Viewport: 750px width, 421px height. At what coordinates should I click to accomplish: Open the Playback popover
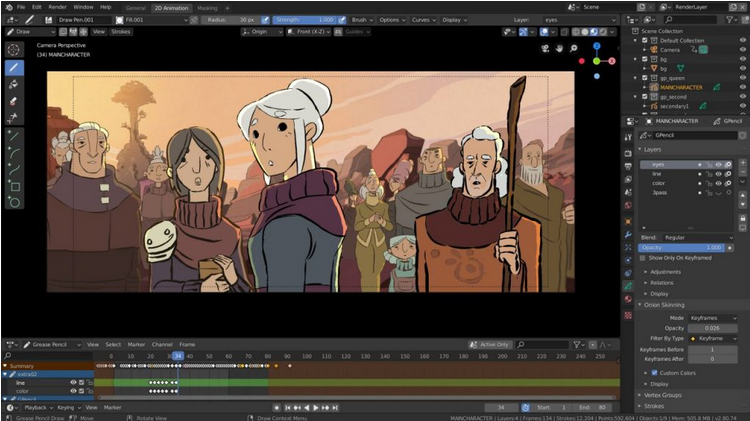(x=38, y=408)
